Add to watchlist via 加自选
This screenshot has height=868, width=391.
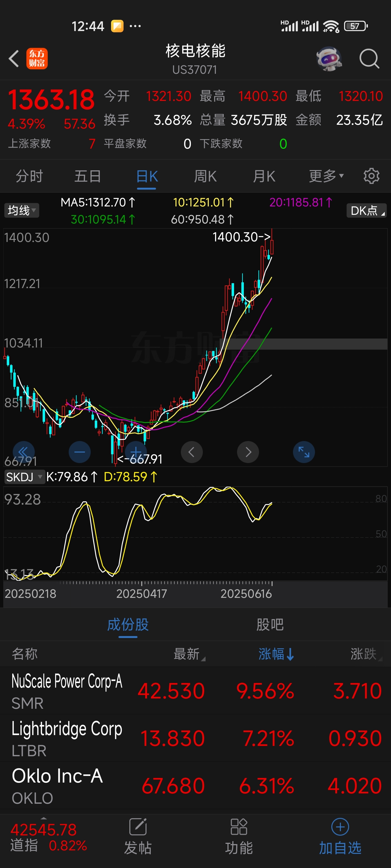340,836
